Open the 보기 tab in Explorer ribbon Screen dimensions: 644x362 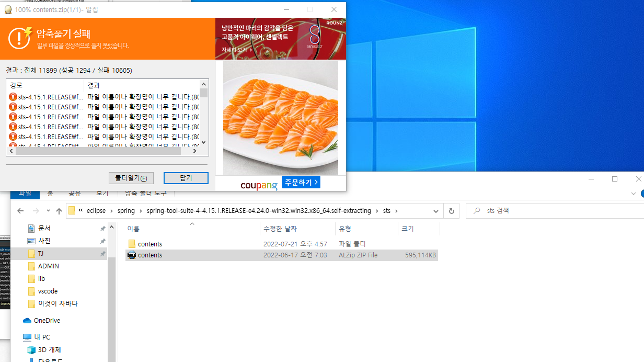pyautogui.click(x=102, y=193)
